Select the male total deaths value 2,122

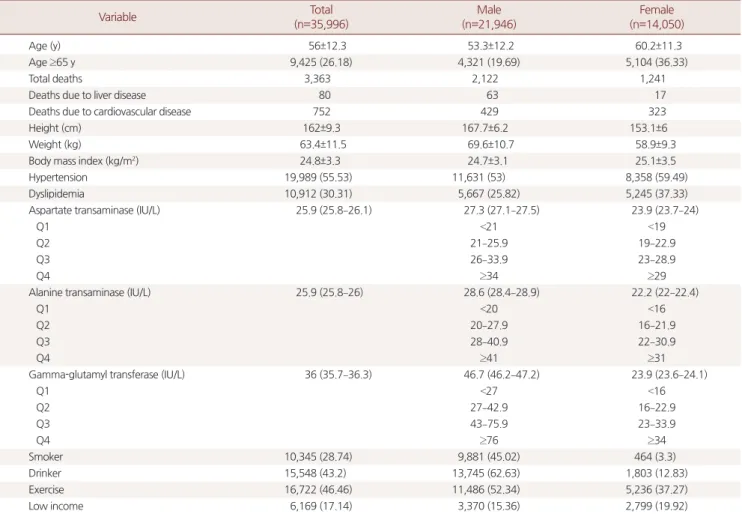(x=485, y=79)
